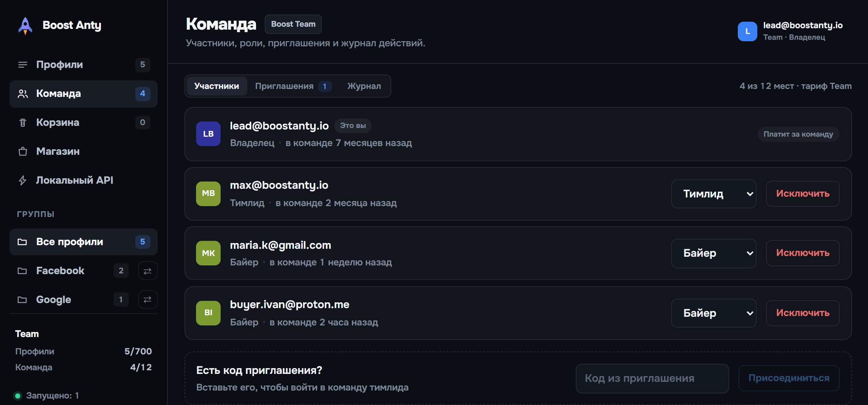
Task: Click the Boost Anty rocket logo
Action: point(25,26)
